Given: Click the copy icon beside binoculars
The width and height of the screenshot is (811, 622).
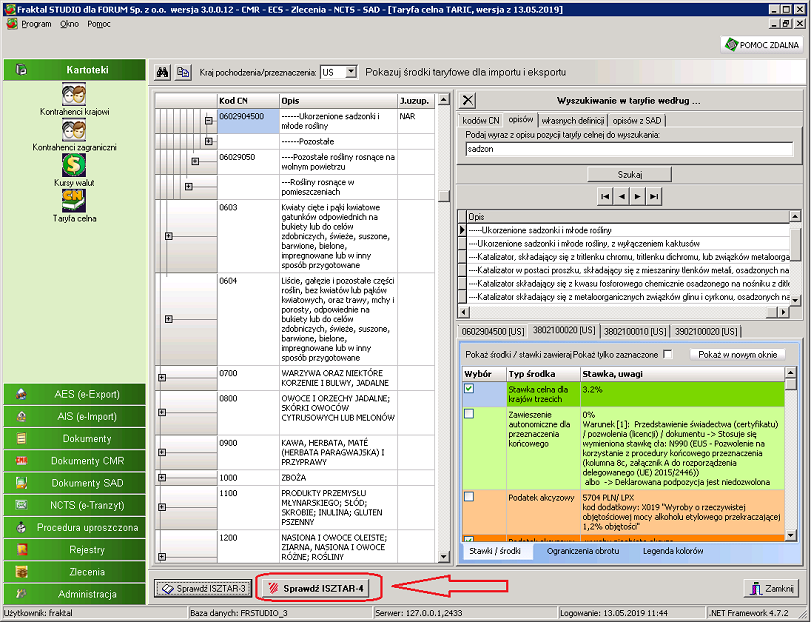Looking at the screenshot, I should tap(183, 72).
